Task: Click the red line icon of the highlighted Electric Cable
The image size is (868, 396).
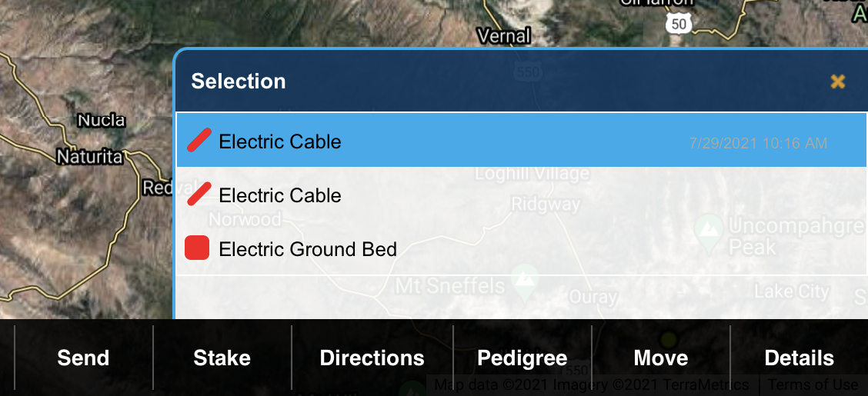Action: coord(199,141)
